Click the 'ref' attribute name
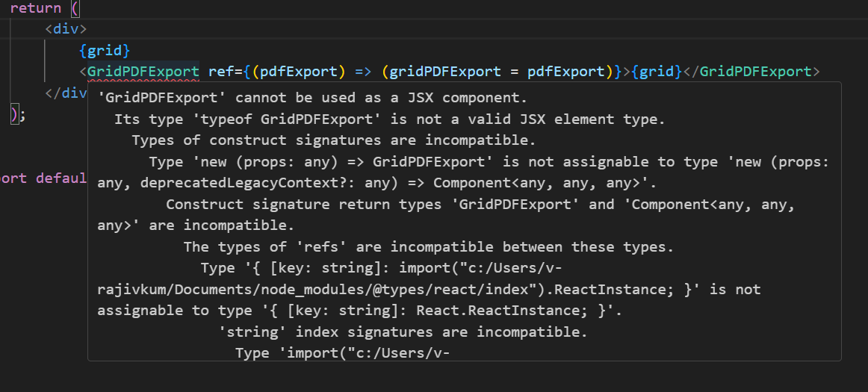 pyautogui.click(x=221, y=72)
